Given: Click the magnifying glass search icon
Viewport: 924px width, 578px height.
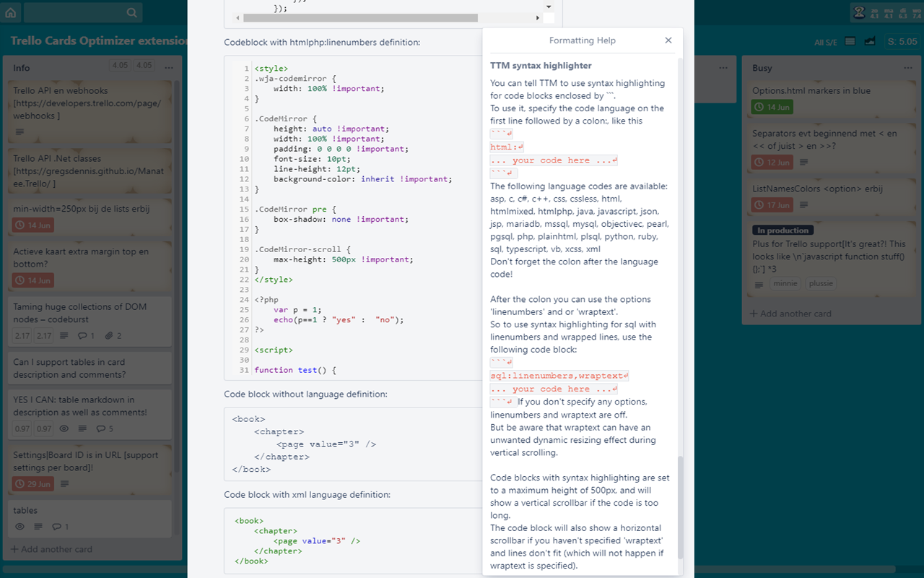Looking at the screenshot, I should tap(132, 12).
